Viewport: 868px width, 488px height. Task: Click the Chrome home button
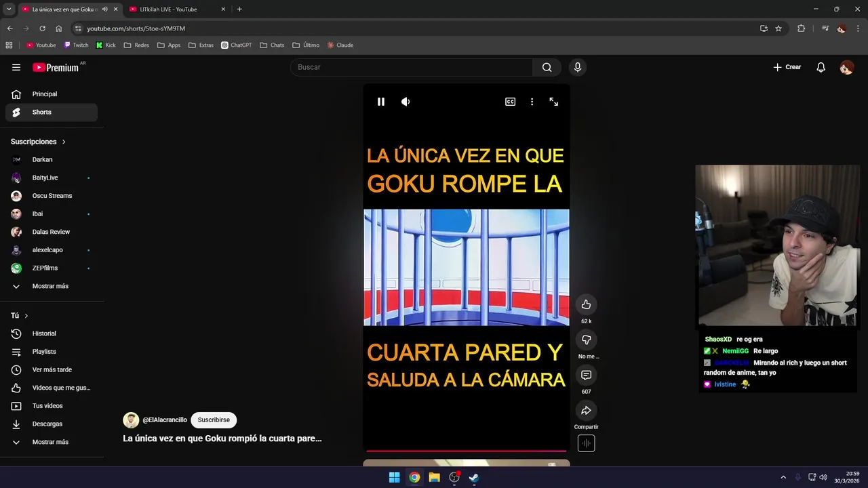pos(58,28)
